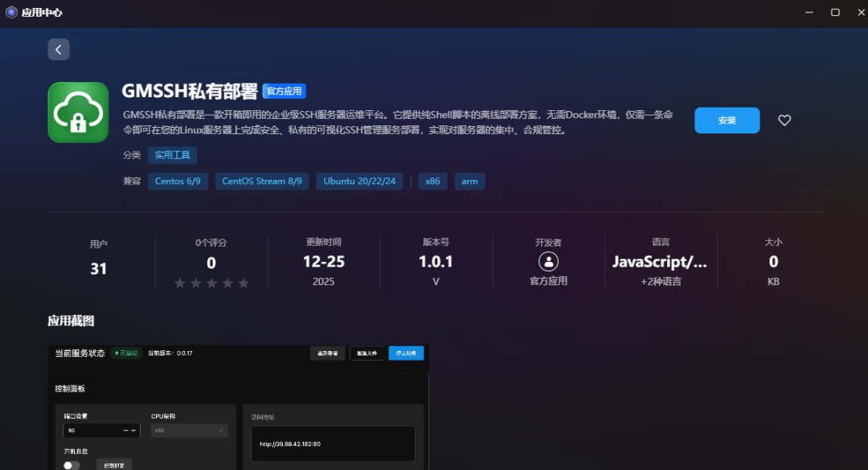This screenshot has width=868, height=470.
Task: Click the developer avatar icon
Action: (x=548, y=261)
